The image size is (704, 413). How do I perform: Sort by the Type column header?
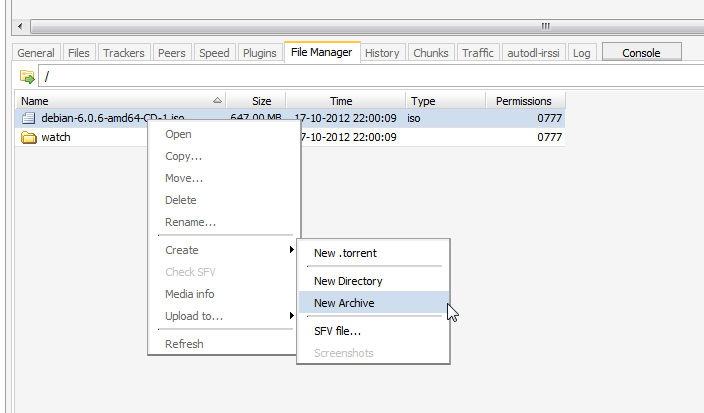pos(445,101)
